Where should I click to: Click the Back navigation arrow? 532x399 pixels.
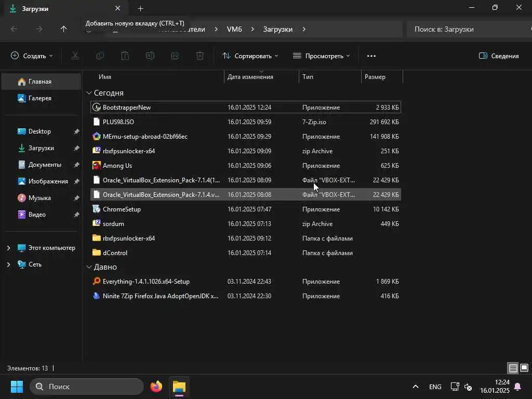[x=14, y=29]
